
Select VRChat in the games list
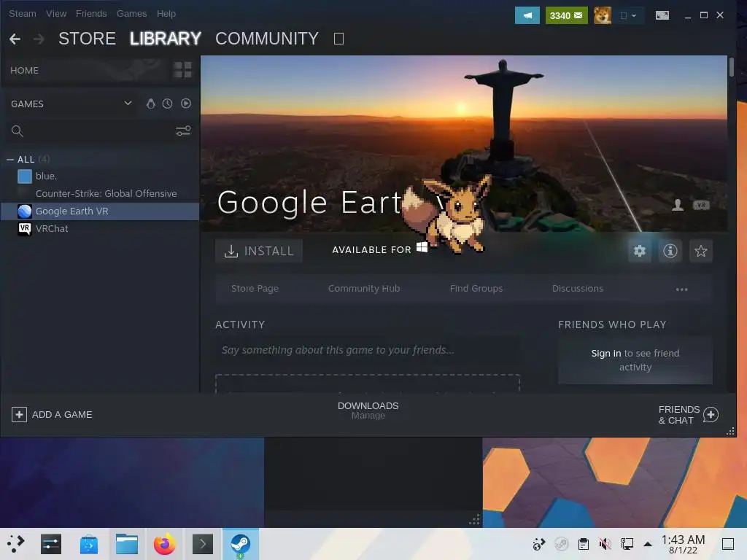click(x=100, y=229)
